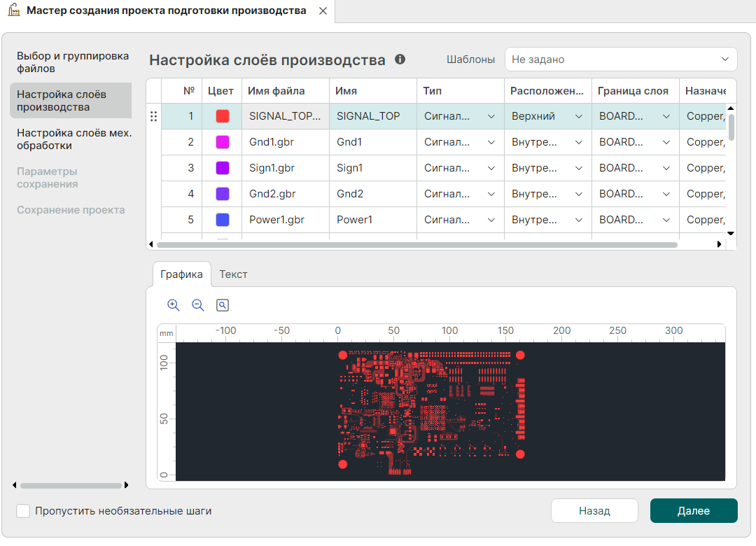Click the Назад button

point(594,511)
